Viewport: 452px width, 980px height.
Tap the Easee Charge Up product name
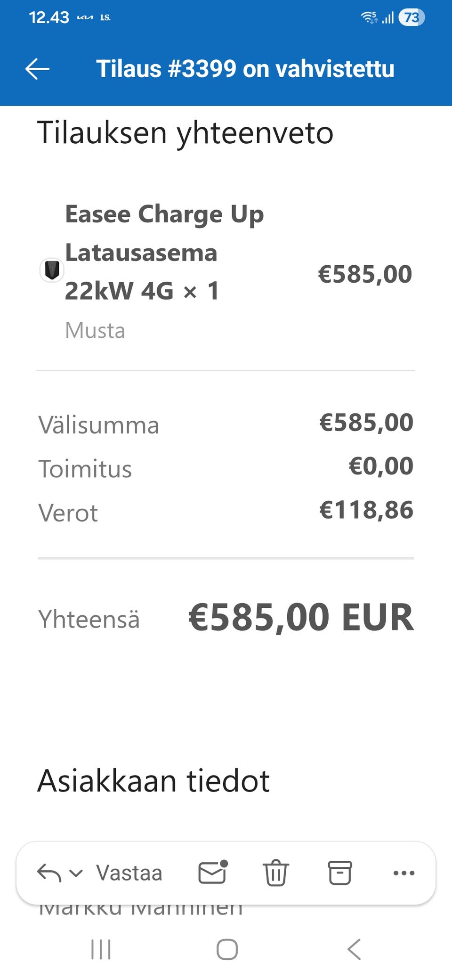pyautogui.click(x=164, y=252)
